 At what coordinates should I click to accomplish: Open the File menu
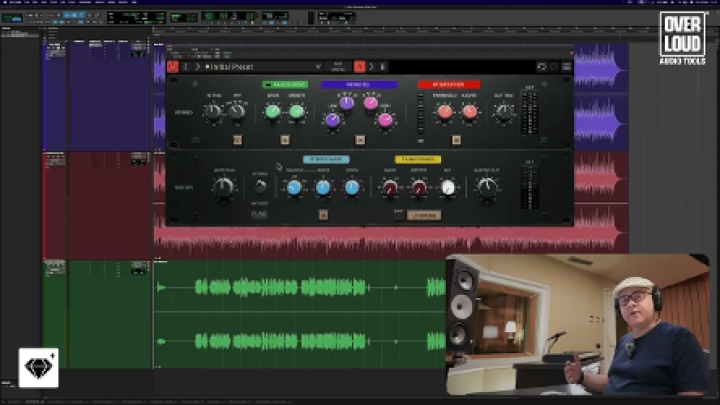pos(28,2)
